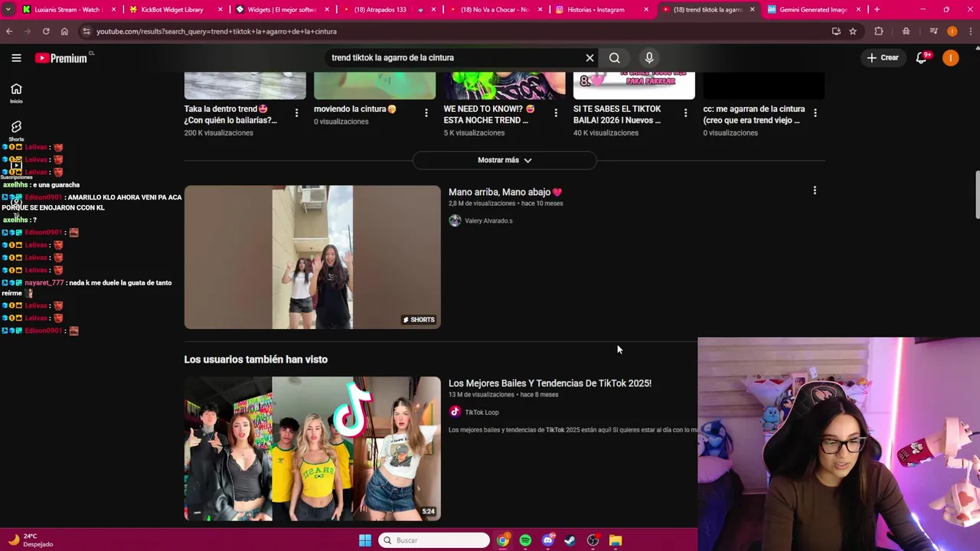
Task: Open 'Mano arriba, Mano abajo' video title
Action: point(505,192)
